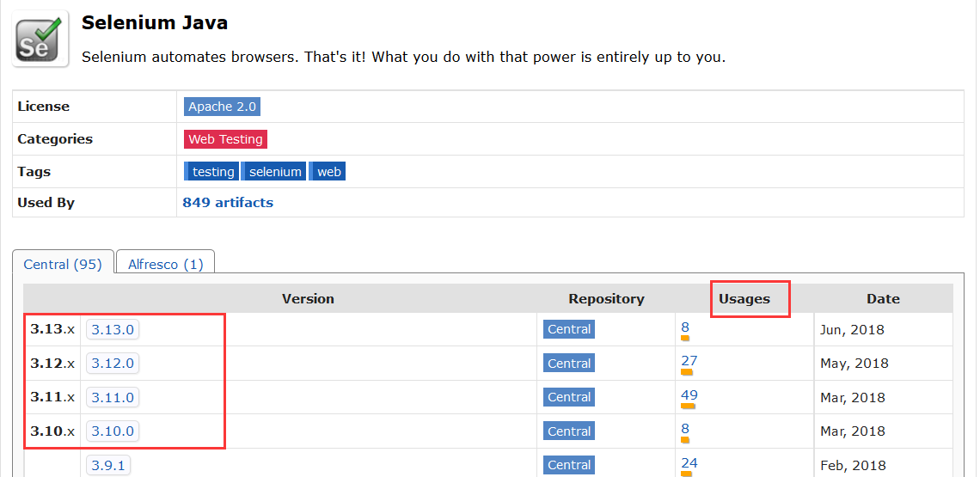Open the 49 usages link
Image resolution: width=980 pixels, height=477 pixels.
point(689,394)
